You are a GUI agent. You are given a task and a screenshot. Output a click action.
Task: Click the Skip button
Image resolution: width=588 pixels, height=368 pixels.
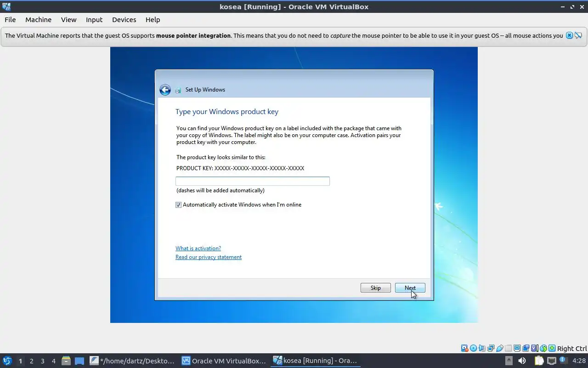376,287
